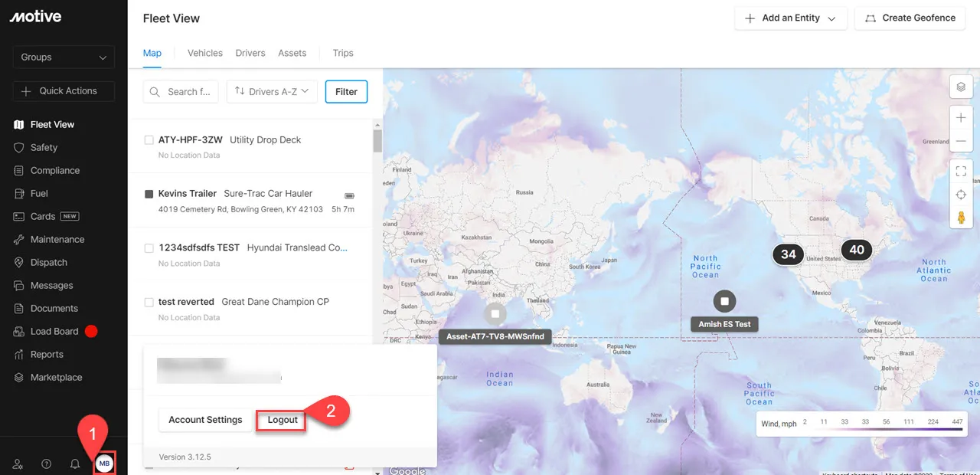This screenshot has width=980, height=475.
Task: Tick the test reverted vehicle checkbox
Action: tap(149, 301)
